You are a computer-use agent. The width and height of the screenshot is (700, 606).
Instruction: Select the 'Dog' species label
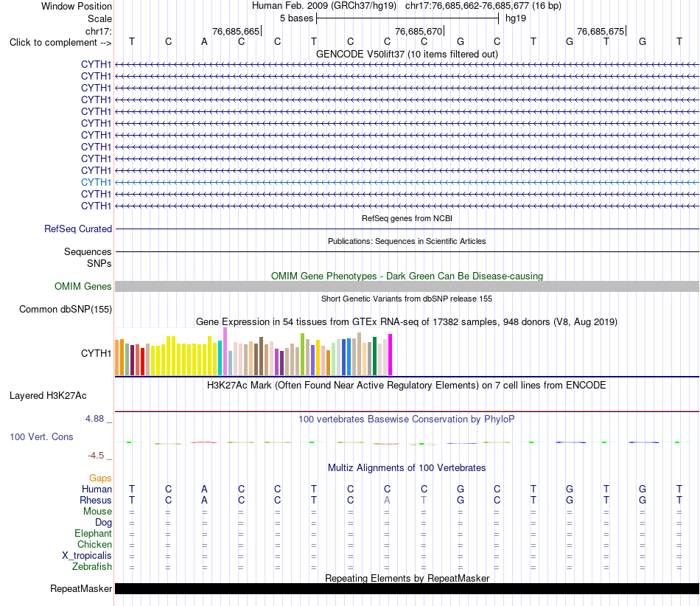pos(103,523)
